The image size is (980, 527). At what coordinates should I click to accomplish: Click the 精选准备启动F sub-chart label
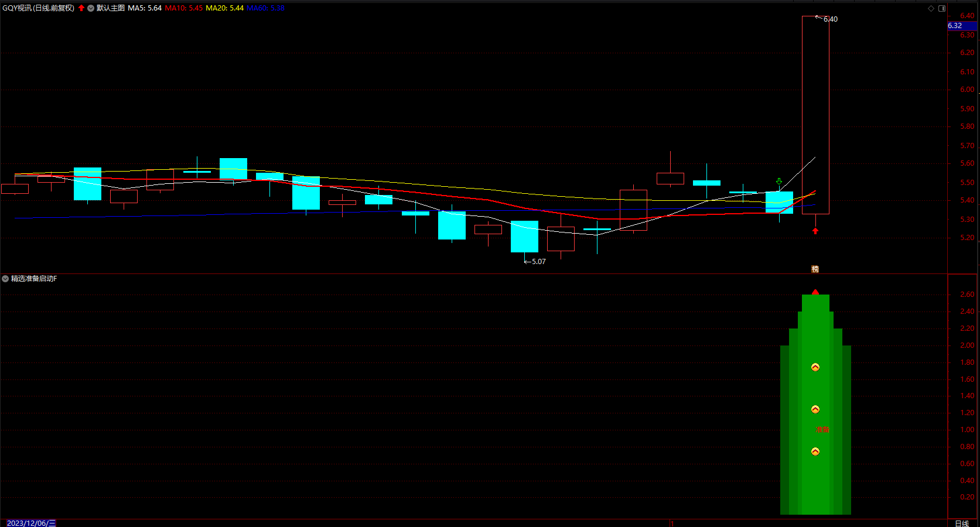click(x=34, y=279)
